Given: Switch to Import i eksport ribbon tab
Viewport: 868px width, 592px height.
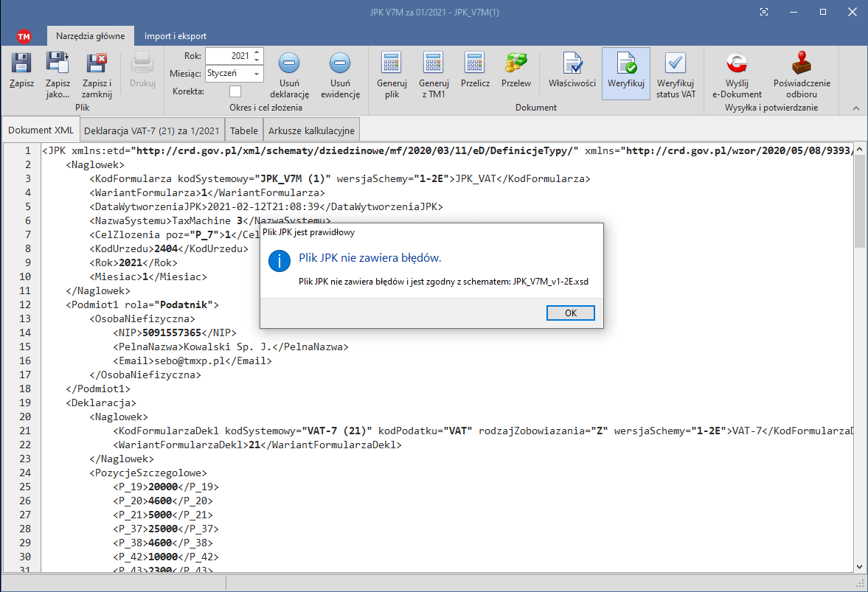Looking at the screenshot, I should [176, 36].
